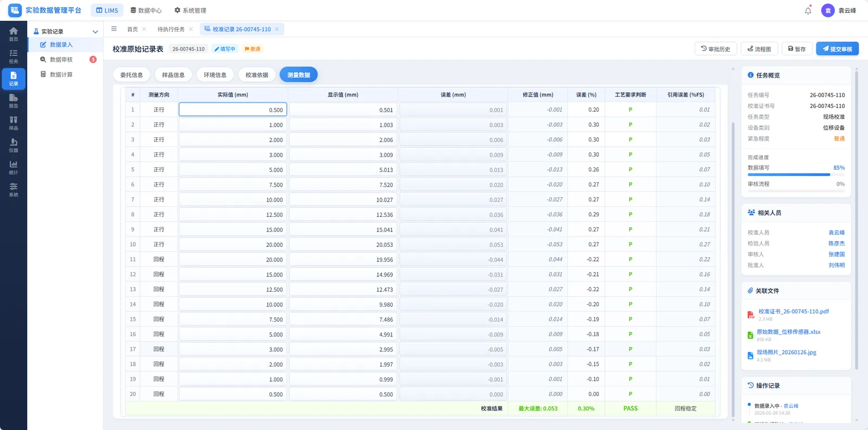Image resolution: width=868 pixels, height=430 pixels.
Task: Close the 待执行任务 tab
Action: 191,29
